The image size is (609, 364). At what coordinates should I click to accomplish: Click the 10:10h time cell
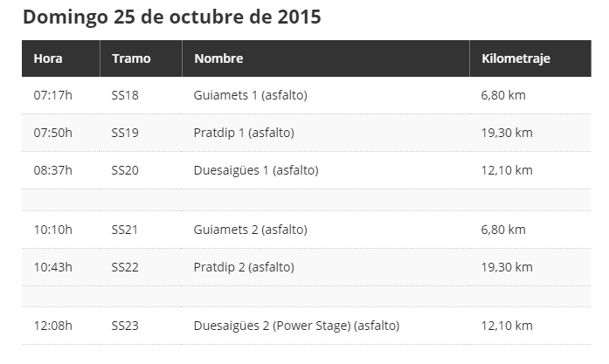[x=52, y=230]
